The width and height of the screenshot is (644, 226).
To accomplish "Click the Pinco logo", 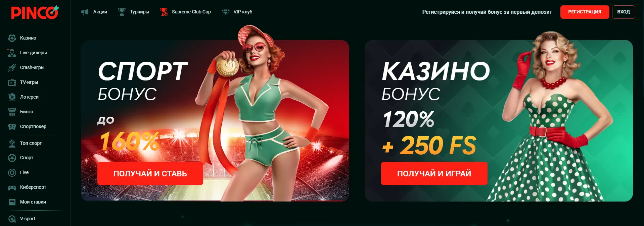I will click(x=35, y=12).
